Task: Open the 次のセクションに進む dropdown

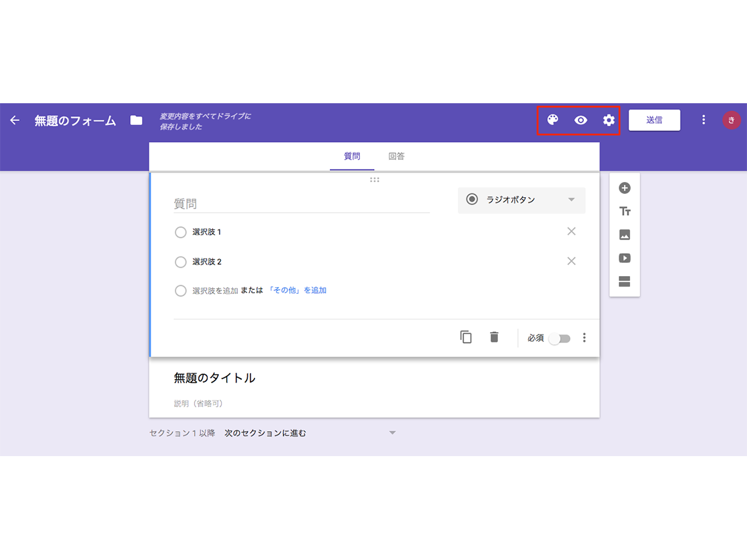Action: click(310, 433)
